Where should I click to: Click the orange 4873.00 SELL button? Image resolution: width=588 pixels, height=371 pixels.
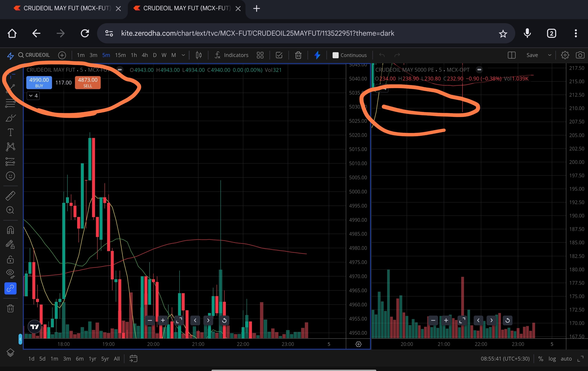[x=88, y=82]
